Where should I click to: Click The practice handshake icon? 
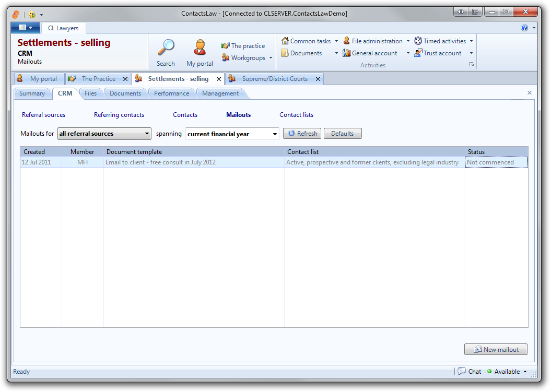click(225, 45)
